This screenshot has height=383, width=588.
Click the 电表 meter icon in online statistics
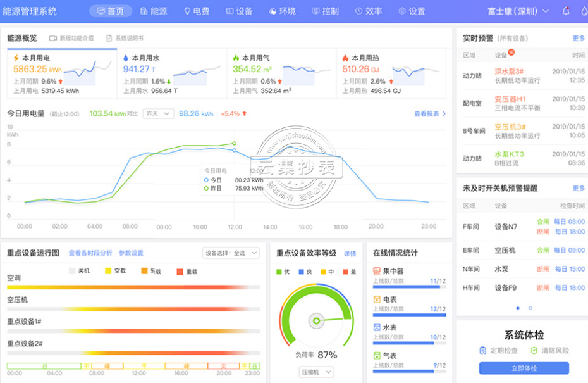pyautogui.click(x=377, y=298)
